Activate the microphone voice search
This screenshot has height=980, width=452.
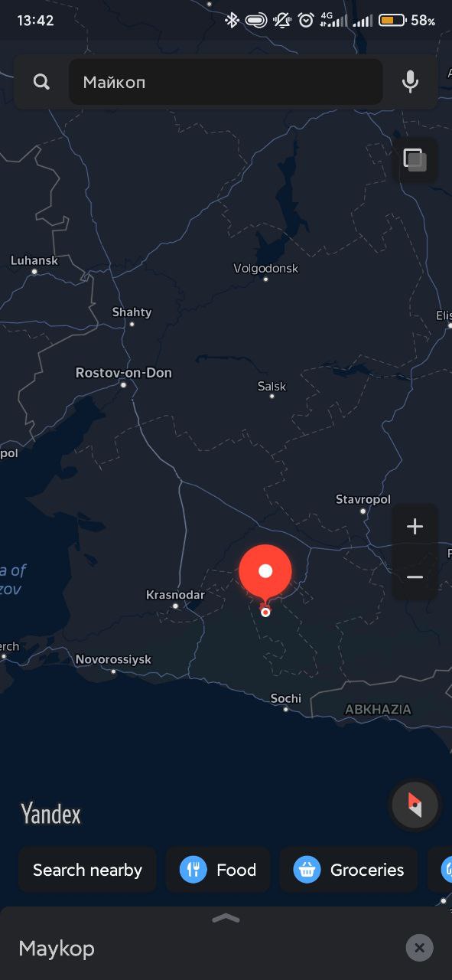pos(411,82)
